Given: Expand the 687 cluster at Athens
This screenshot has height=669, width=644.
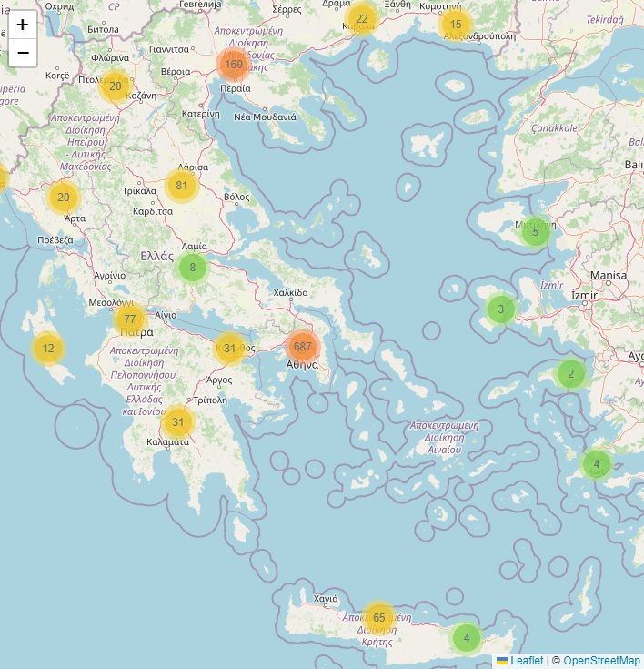Looking at the screenshot, I should pos(302,347).
